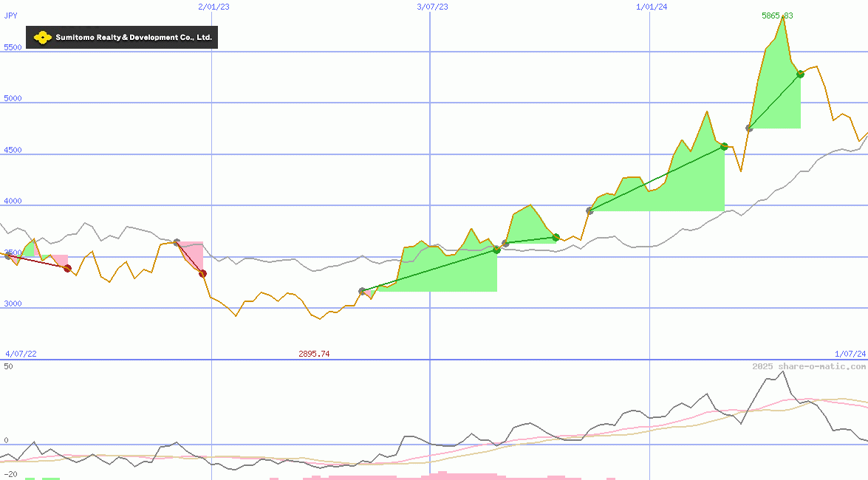Click the grey entry marker near 3150
The width and height of the screenshot is (868, 480).
click(362, 291)
